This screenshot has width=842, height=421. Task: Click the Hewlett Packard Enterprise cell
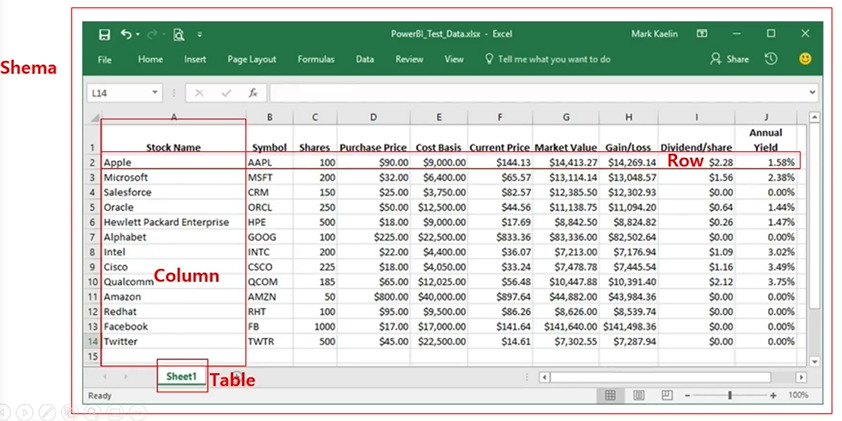point(173,222)
